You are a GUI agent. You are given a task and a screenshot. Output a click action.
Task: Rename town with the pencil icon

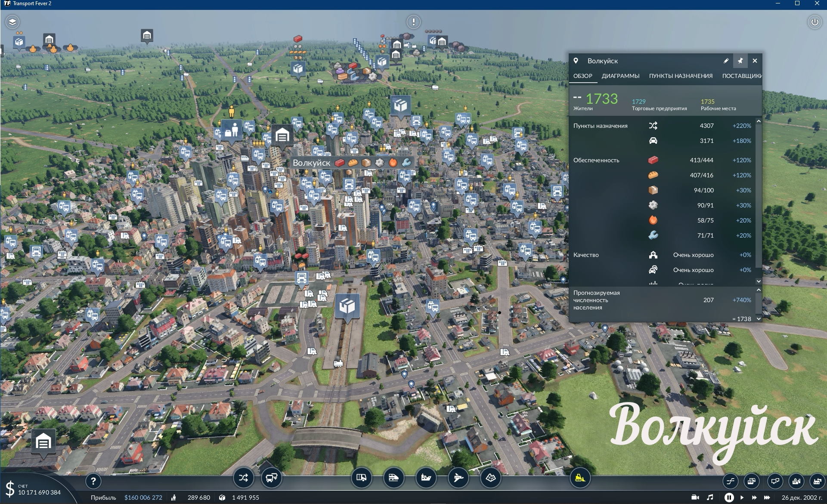coord(726,61)
